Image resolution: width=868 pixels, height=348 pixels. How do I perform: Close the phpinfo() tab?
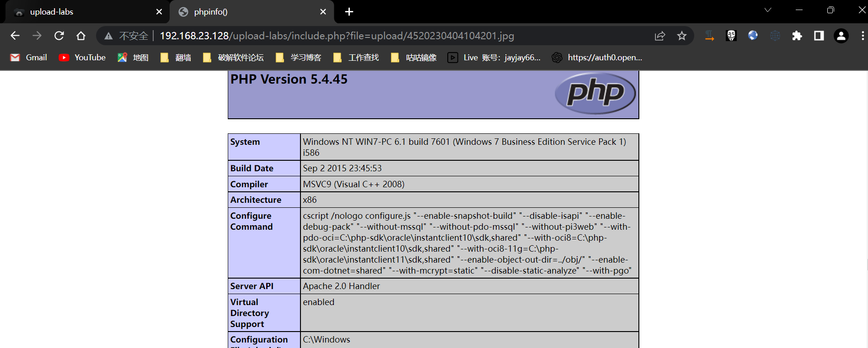[x=323, y=12]
